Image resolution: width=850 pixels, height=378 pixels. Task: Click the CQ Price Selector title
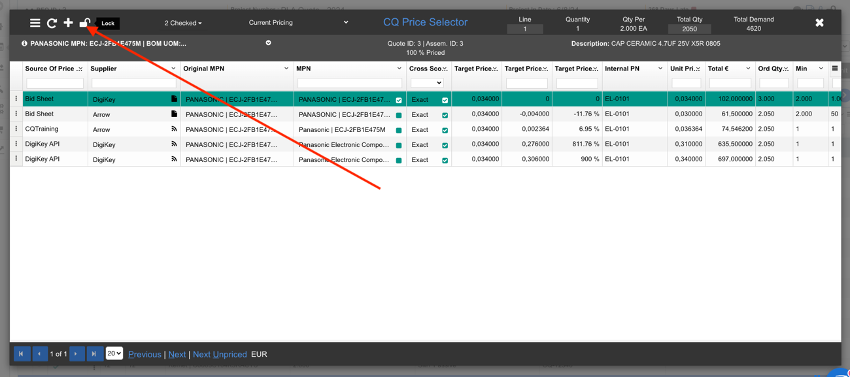[x=426, y=22]
